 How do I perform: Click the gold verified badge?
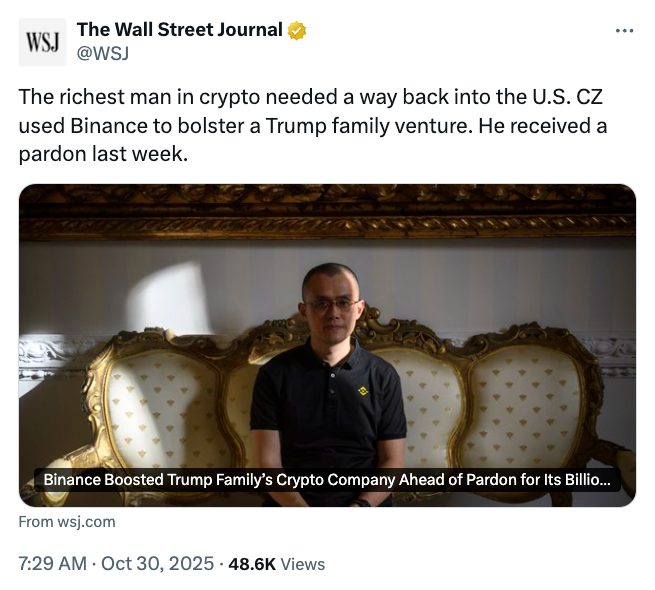(297, 30)
